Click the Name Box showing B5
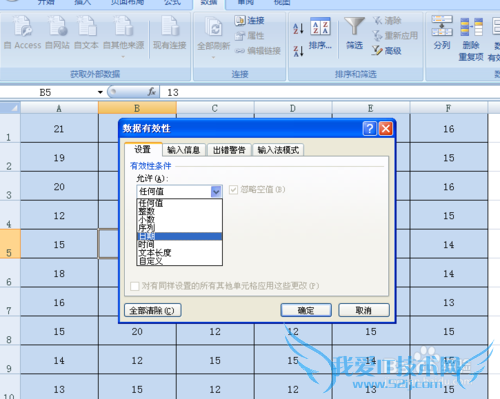Screen dimensions: 500x399 [48, 92]
